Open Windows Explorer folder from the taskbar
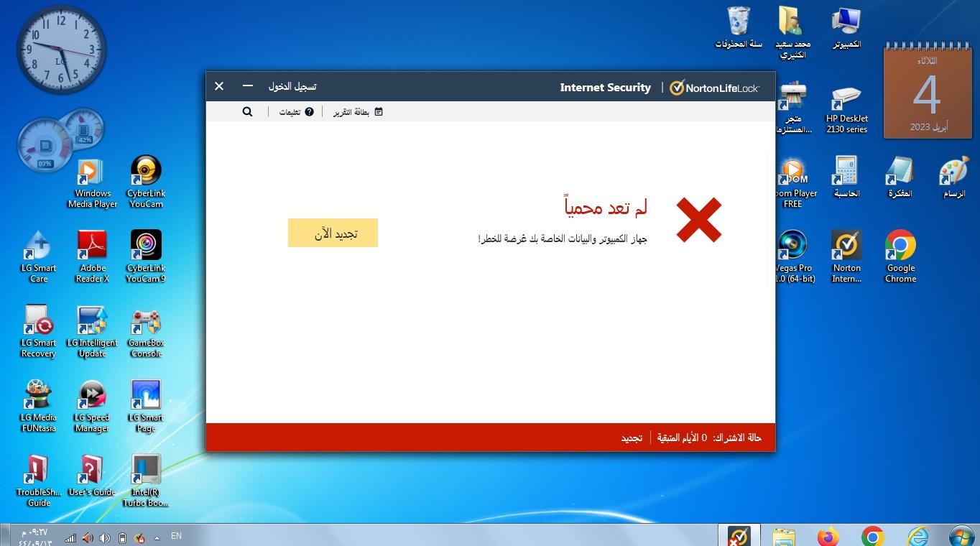The width and height of the screenshot is (980, 546). tap(784, 536)
